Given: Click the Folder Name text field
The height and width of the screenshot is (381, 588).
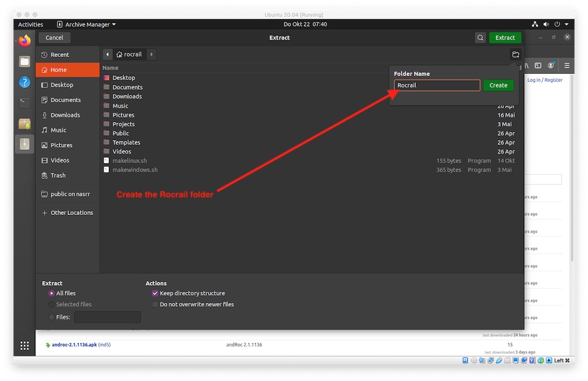Looking at the screenshot, I should pyautogui.click(x=437, y=85).
